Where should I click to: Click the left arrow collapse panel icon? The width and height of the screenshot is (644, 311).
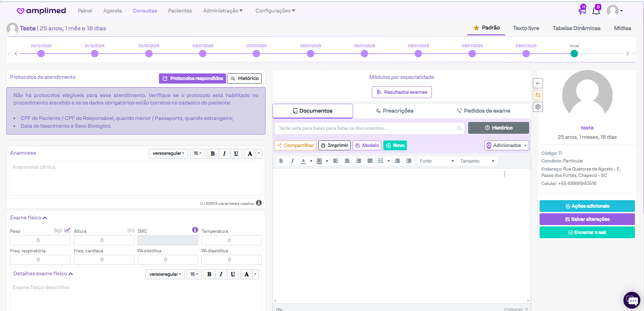click(538, 83)
